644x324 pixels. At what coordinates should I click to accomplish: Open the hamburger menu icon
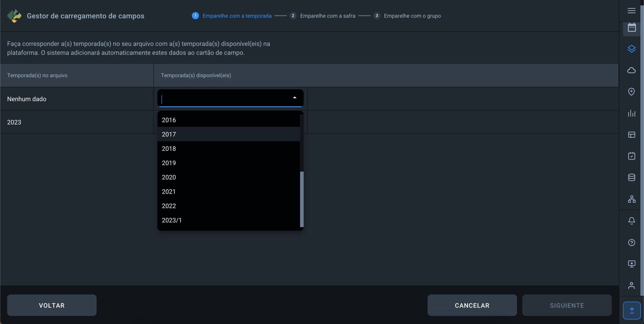coord(631,11)
